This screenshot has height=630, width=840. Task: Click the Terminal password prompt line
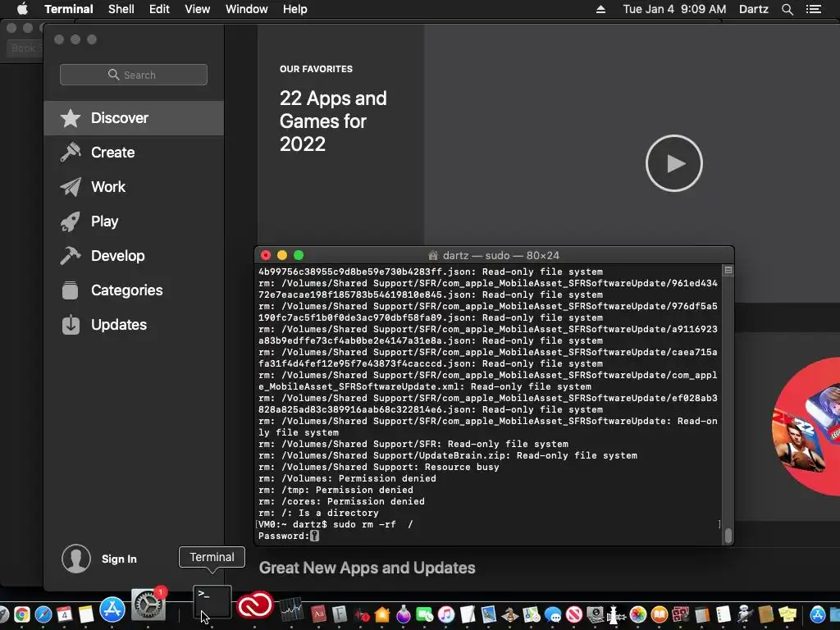point(288,536)
